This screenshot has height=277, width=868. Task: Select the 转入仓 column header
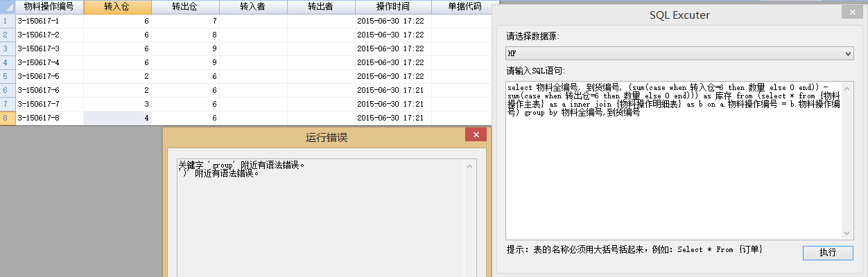tap(118, 7)
